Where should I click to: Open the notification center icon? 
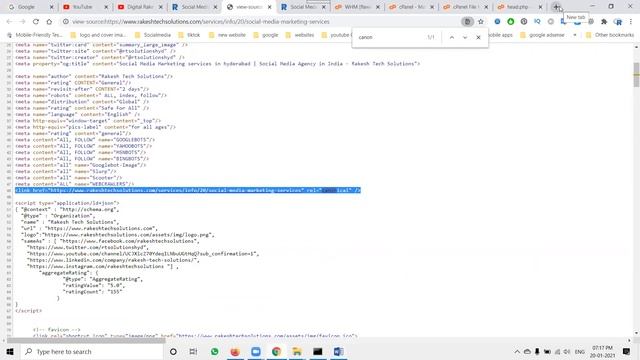627,351
